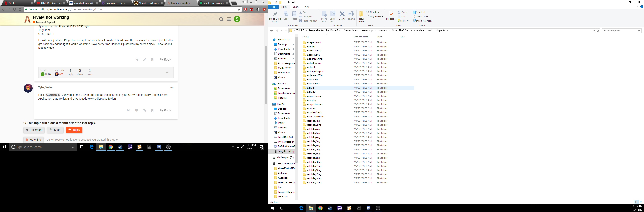Click the forum search magnifier icon
Screen dimensions: 644x212
point(221,19)
